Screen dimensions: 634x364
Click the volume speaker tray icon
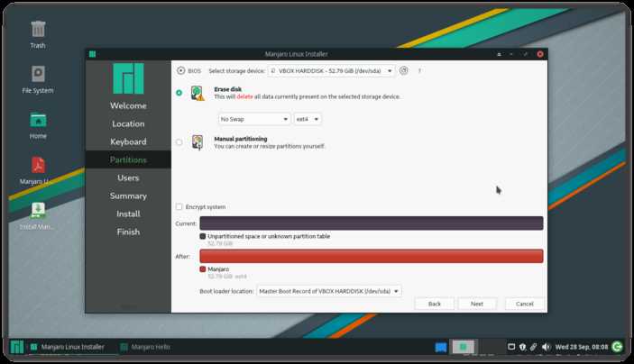pyautogui.click(x=546, y=347)
